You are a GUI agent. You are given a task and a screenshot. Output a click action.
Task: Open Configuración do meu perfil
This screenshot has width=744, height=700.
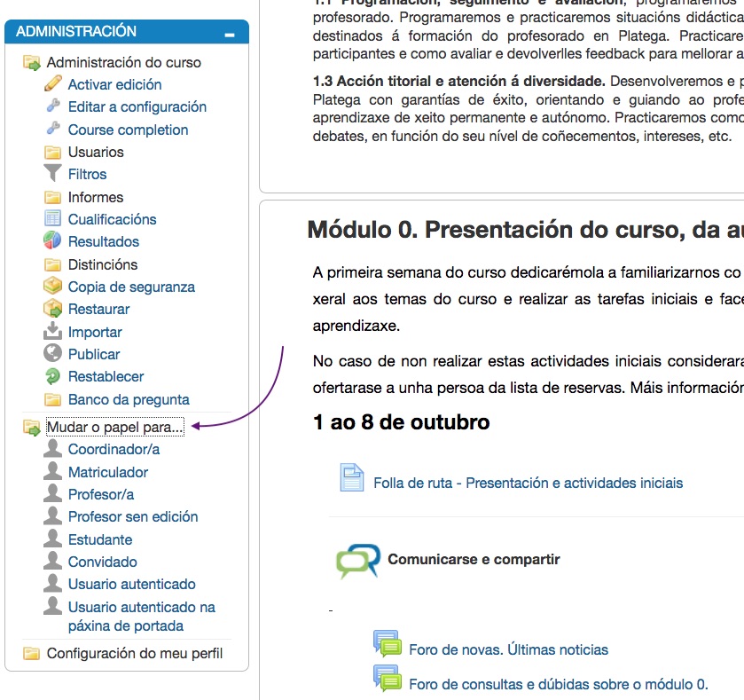pos(134,654)
